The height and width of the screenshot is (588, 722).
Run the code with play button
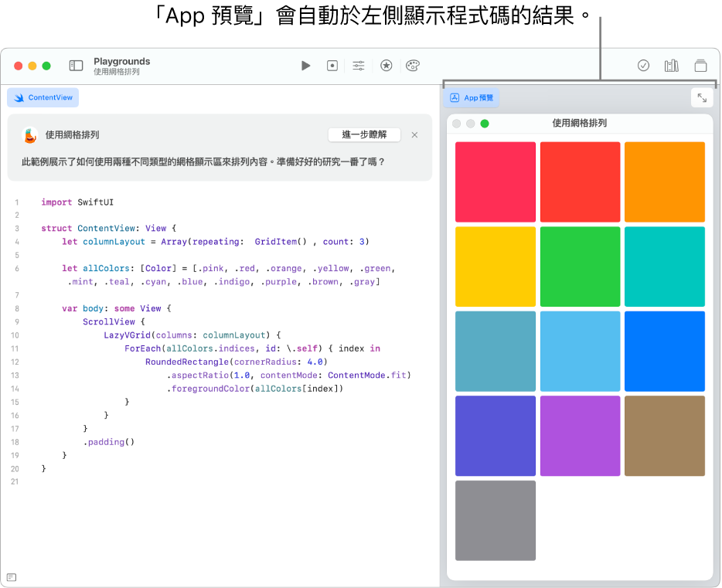click(x=306, y=66)
